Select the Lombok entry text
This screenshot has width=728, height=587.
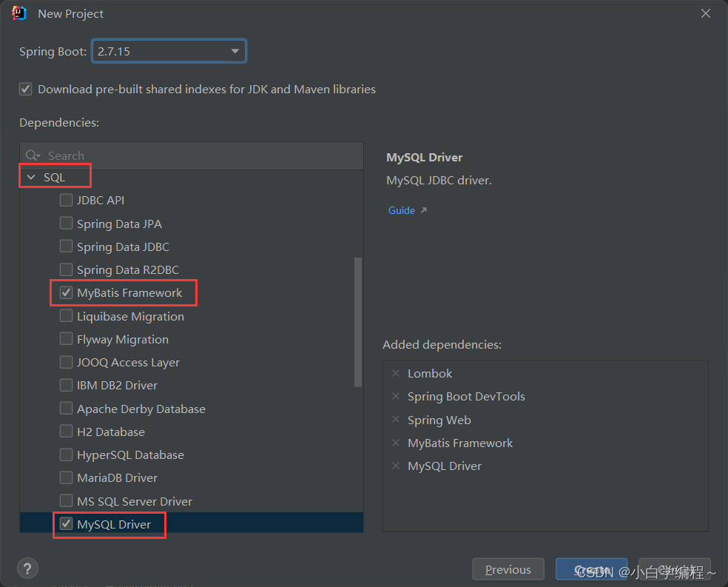click(x=429, y=373)
